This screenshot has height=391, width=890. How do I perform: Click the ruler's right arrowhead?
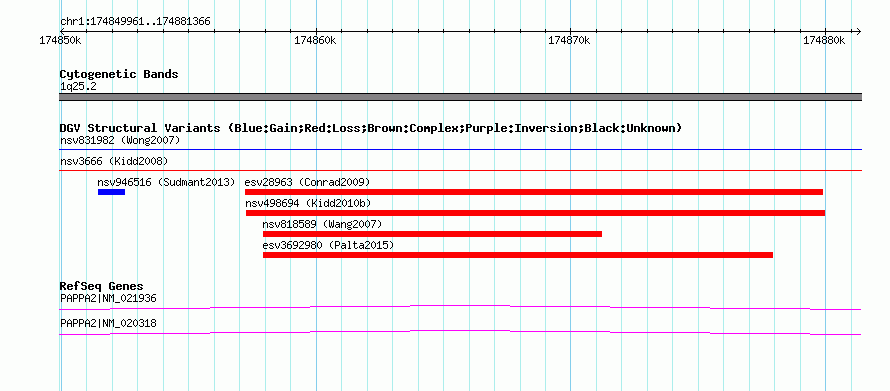pyautogui.click(x=858, y=31)
